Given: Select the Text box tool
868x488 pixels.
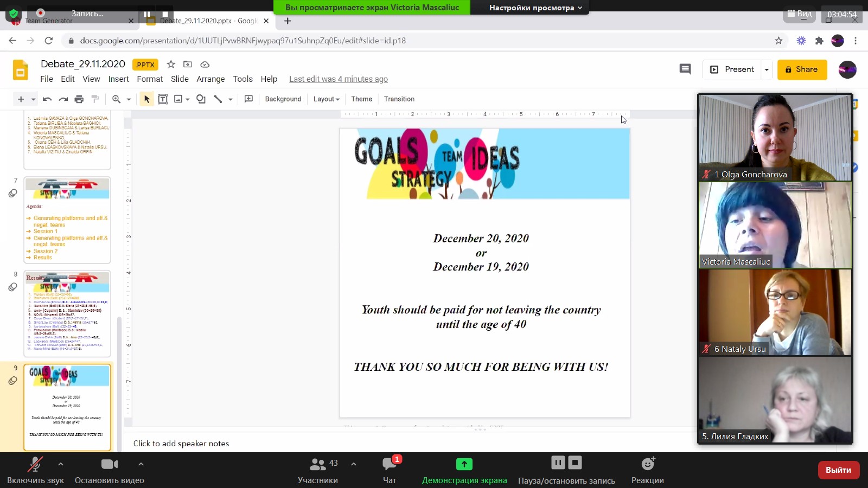Looking at the screenshot, I should [162, 99].
